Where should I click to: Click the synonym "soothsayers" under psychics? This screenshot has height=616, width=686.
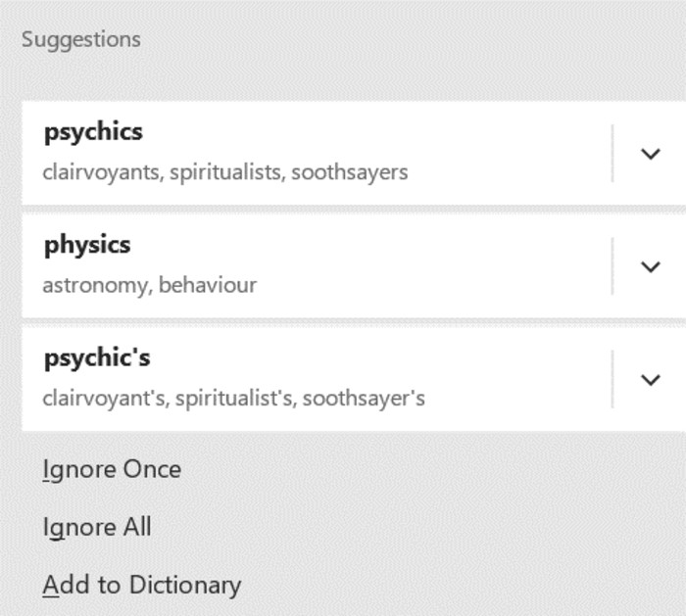349,172
